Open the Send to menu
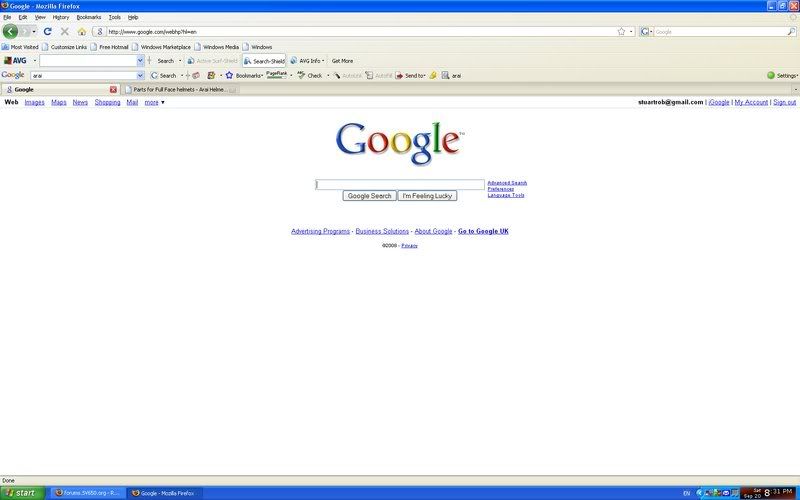Screen dimensions: 800x500 pyautogui.click(x=410, y=76)
